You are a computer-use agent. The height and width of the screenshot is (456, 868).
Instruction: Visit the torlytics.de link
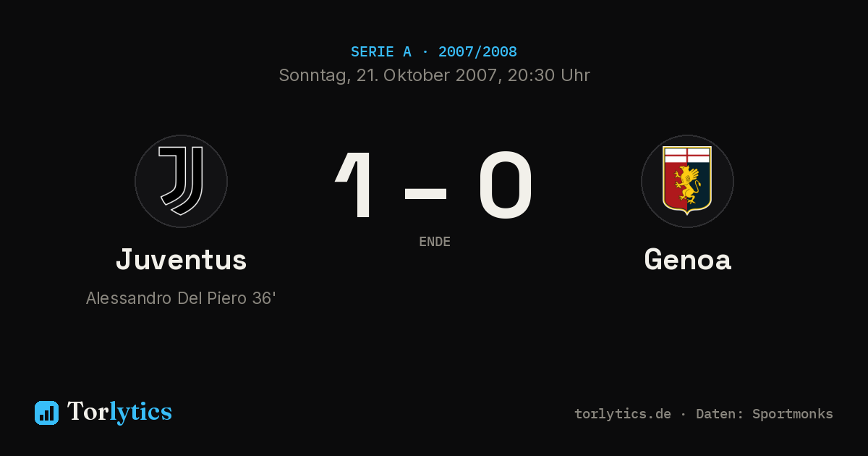pyautogui.click(x=623, y=414)
